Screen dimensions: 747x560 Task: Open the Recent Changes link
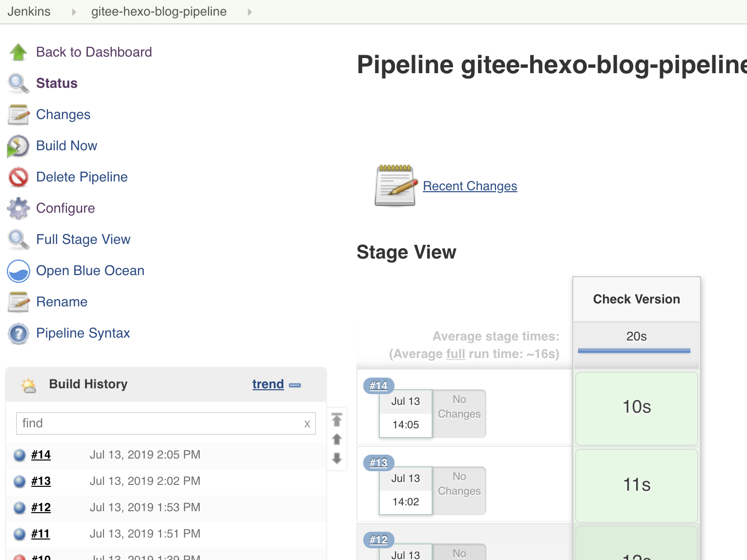click(x=470, y=186)
